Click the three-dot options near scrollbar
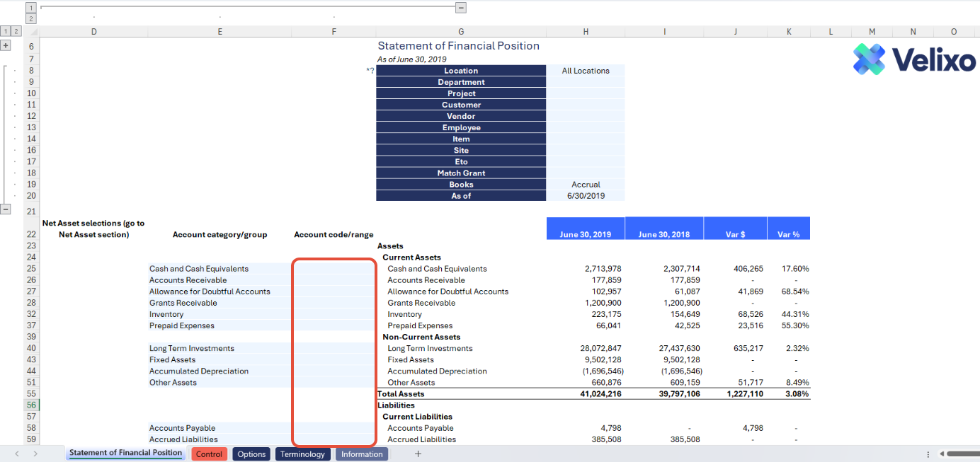This screenshot has height=462, width=980. 928,454
